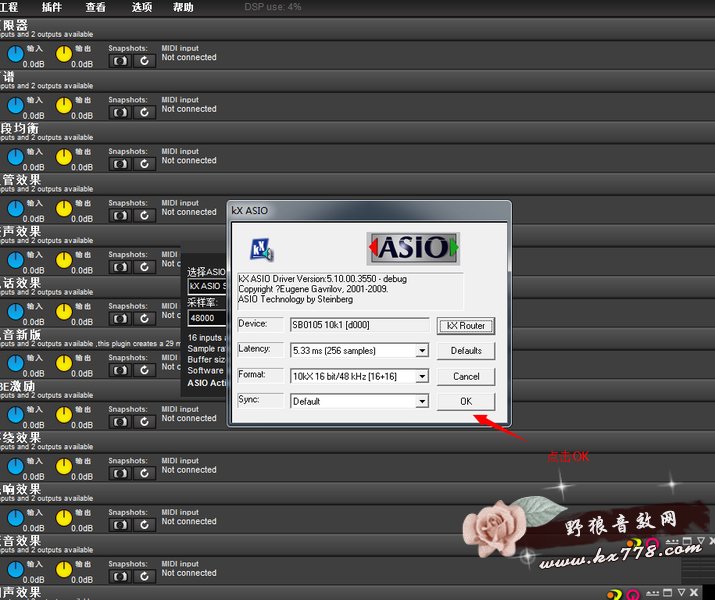Click the yellow output knob of 响效果 plugin

[64, 517]
